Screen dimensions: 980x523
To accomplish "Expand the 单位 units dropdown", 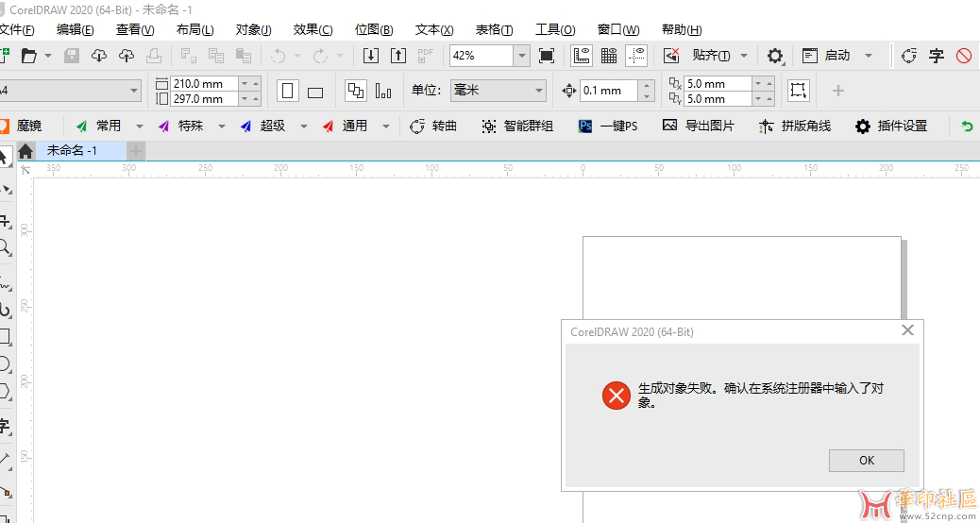I will [x=539, y=91].
